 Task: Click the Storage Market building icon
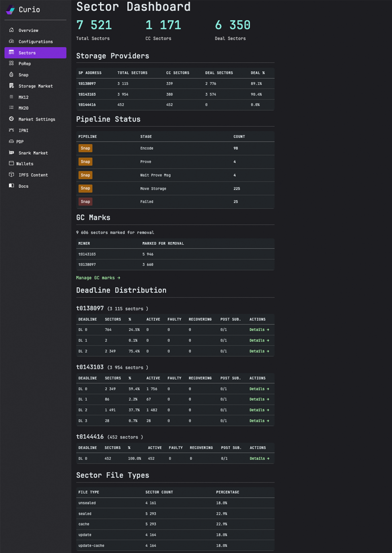[x=11, y=86]
